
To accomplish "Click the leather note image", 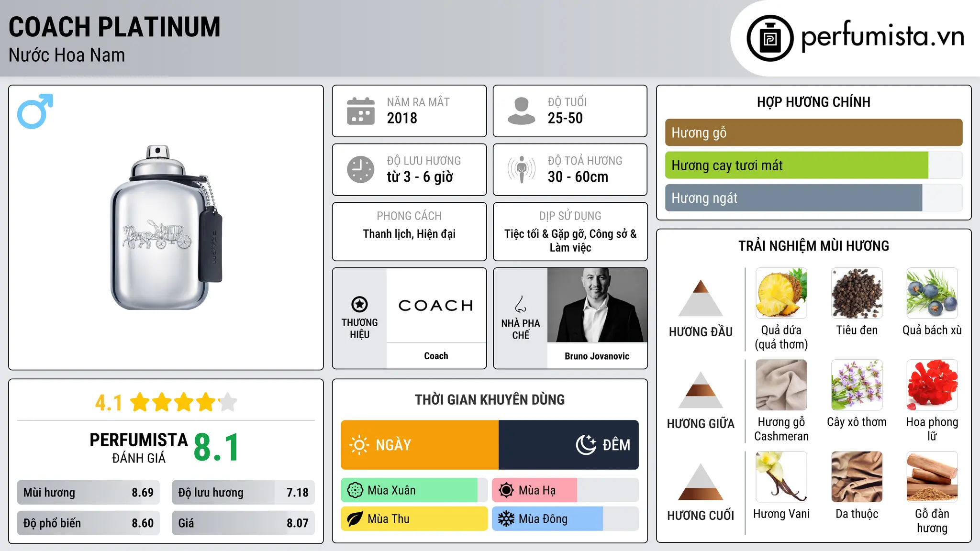I will click(x=857, y=477).
